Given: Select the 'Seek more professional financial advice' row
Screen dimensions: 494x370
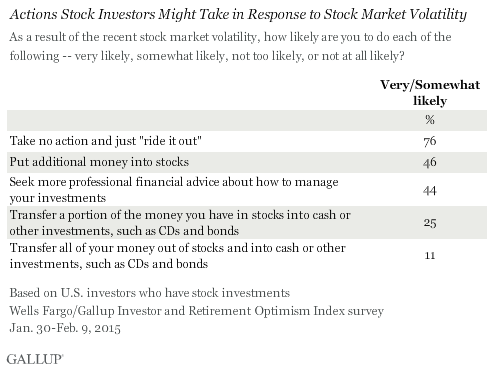Looking at the screenshot, I should tap(247, 189).
